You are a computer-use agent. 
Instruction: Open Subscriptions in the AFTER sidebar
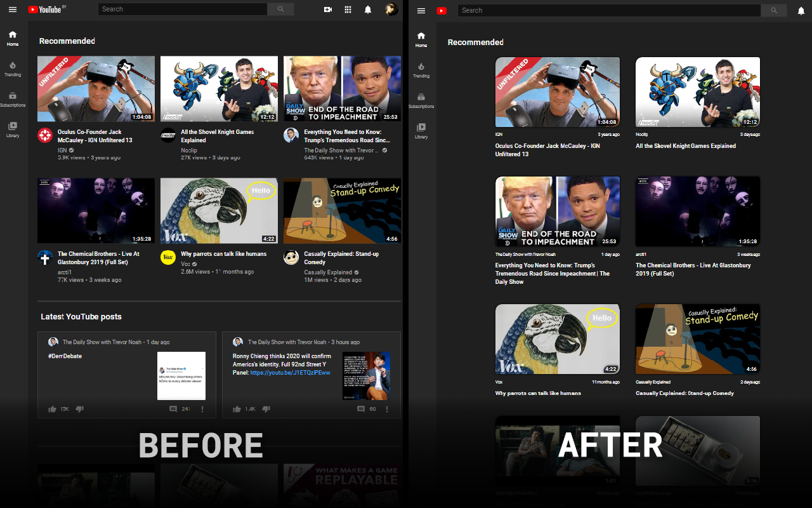tap(421, 100)
